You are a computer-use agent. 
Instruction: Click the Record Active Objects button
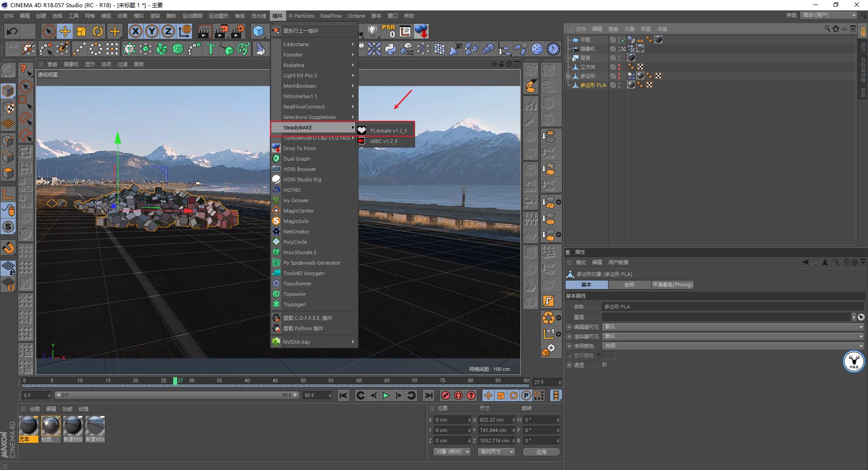pyautogui.click(x=446, y=395)
